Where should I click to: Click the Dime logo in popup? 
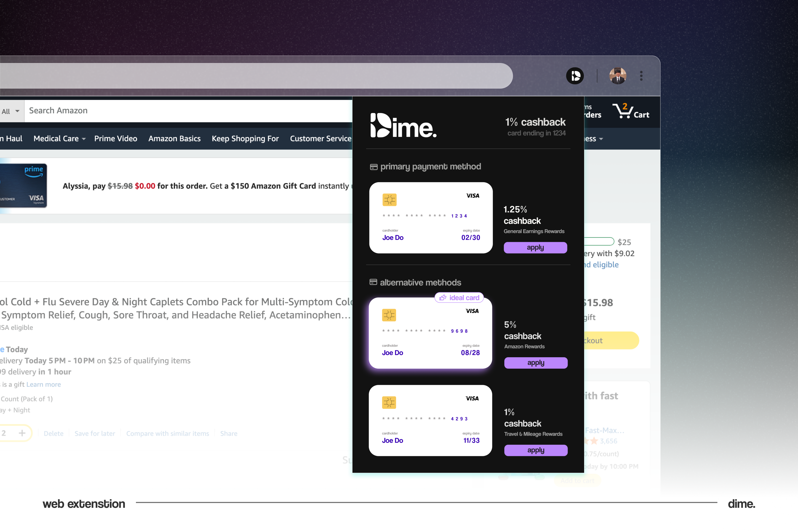point(403,126)
